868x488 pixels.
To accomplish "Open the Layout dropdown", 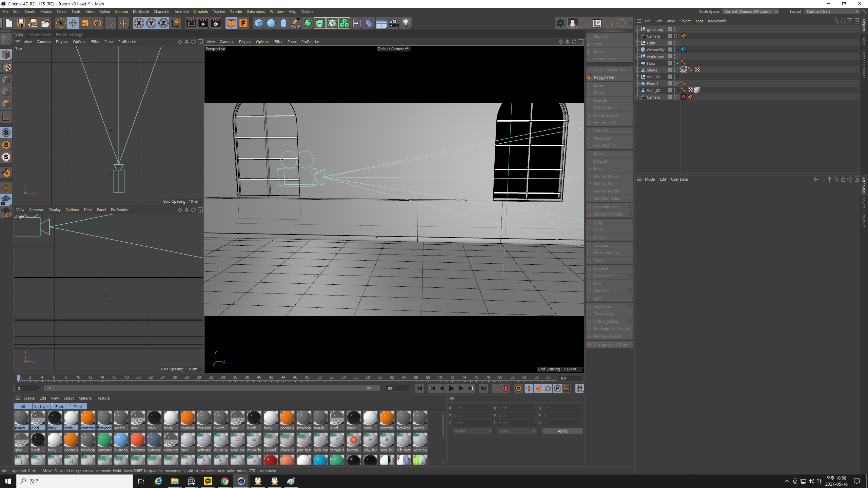I will point(832,12).
